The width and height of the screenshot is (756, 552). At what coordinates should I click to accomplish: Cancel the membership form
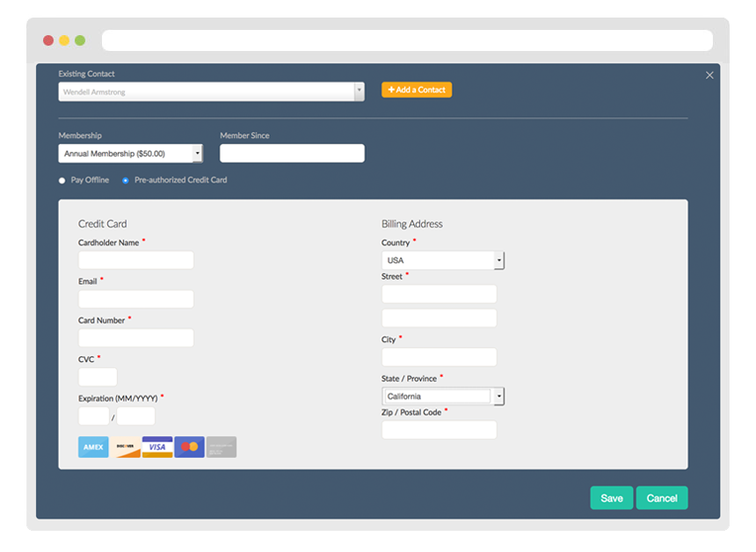click(x=662, y=498)
